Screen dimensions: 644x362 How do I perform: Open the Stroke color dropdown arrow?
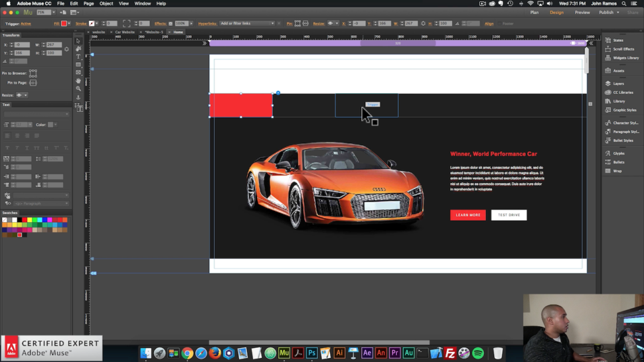(96, 23)
